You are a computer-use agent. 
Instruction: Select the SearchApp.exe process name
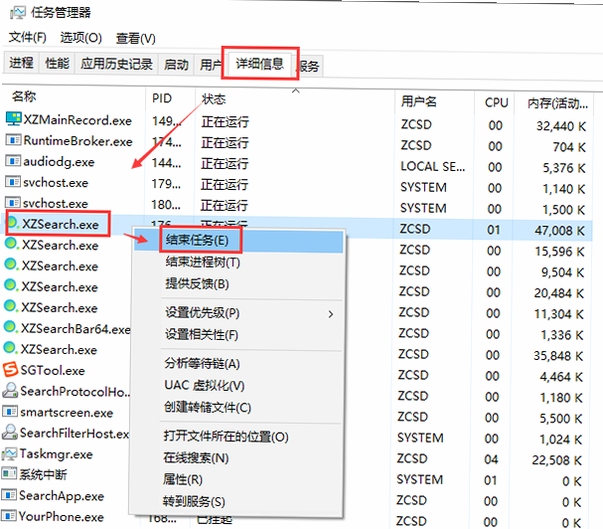62,496
